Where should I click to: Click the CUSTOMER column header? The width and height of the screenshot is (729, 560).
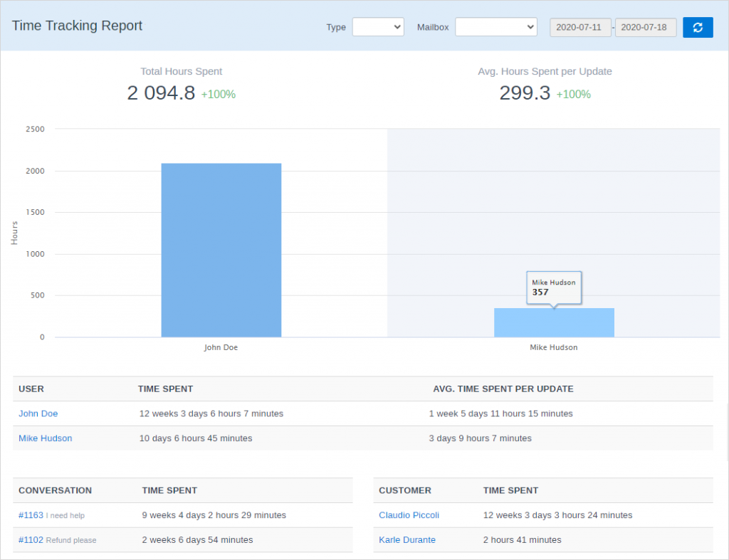click(x=404, y=490)
